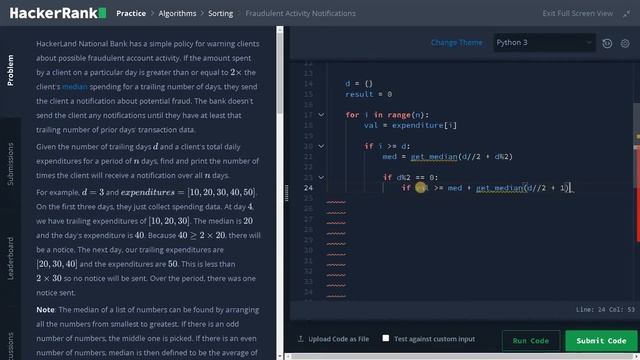Click the 'if d%2 == 0:' line
The width and height of the screenshot is (640, 360).
(x=410, y=178)
